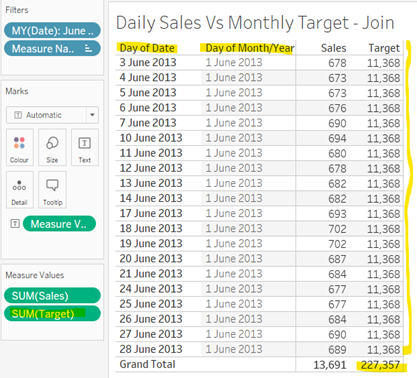
Task: Select the SUM(Sales) measure pill
Action: click(52, 296)
